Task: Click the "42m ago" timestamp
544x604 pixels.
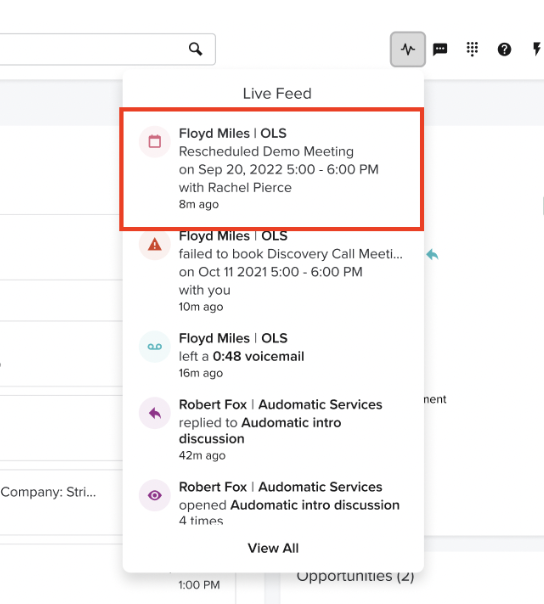Action: click(202, 455)
